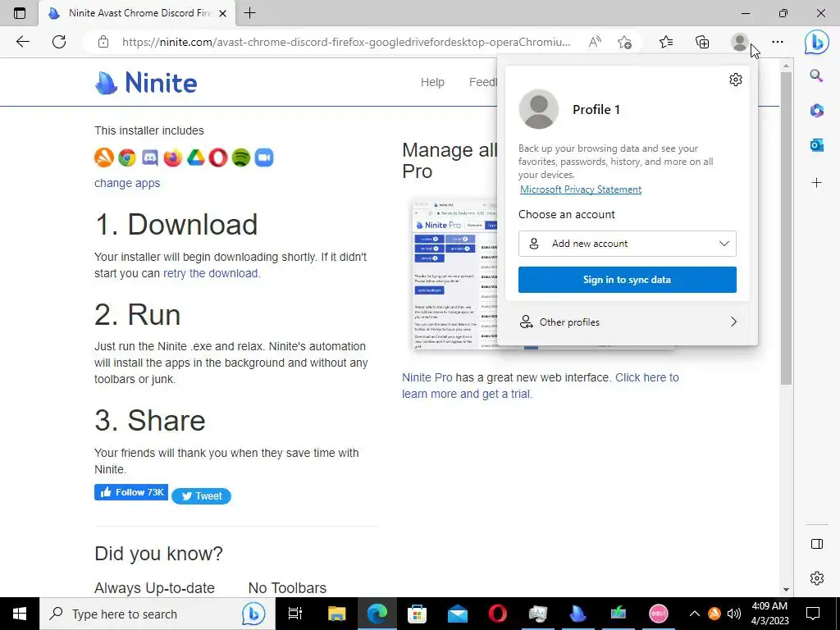Click the Zoom icon on page
This screenshot has height=630, width=840.
[264, 157]
